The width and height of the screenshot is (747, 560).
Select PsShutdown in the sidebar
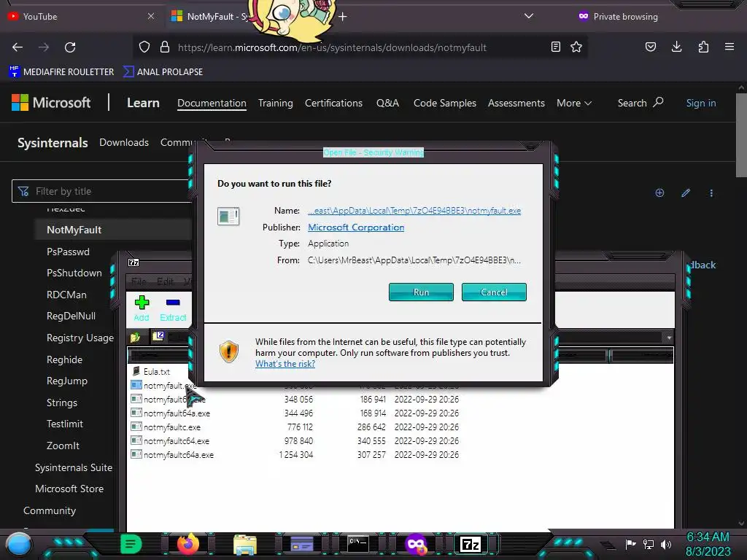[x=74, y=273]
